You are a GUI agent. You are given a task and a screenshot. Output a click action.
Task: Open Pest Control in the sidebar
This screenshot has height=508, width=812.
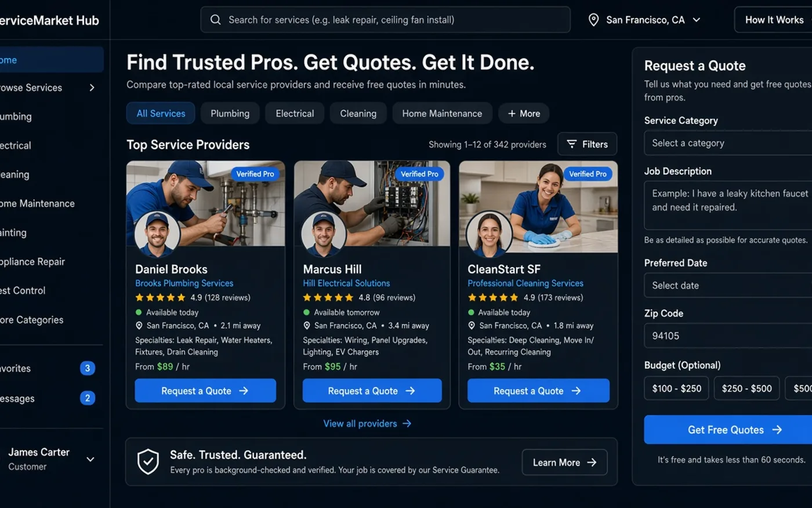coord(23,290)
